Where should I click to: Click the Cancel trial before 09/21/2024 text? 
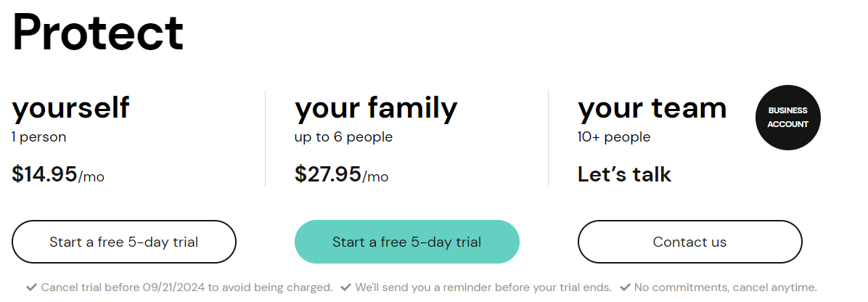[x=187, y=287]
